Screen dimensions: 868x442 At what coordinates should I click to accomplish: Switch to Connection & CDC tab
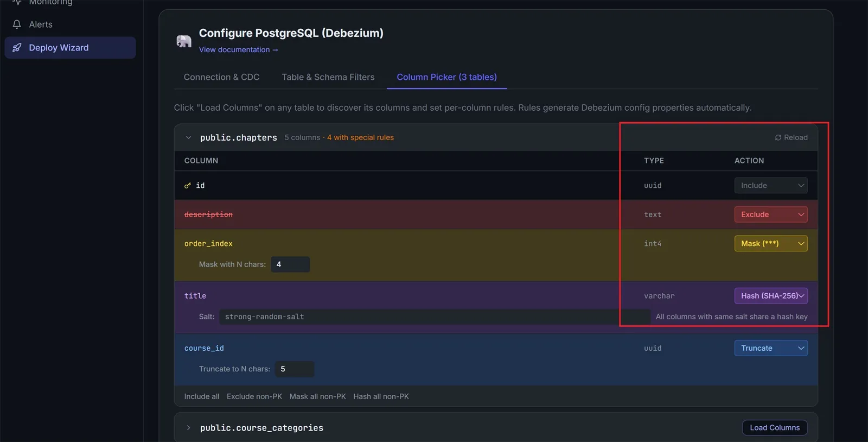click(x=221, y=77)
